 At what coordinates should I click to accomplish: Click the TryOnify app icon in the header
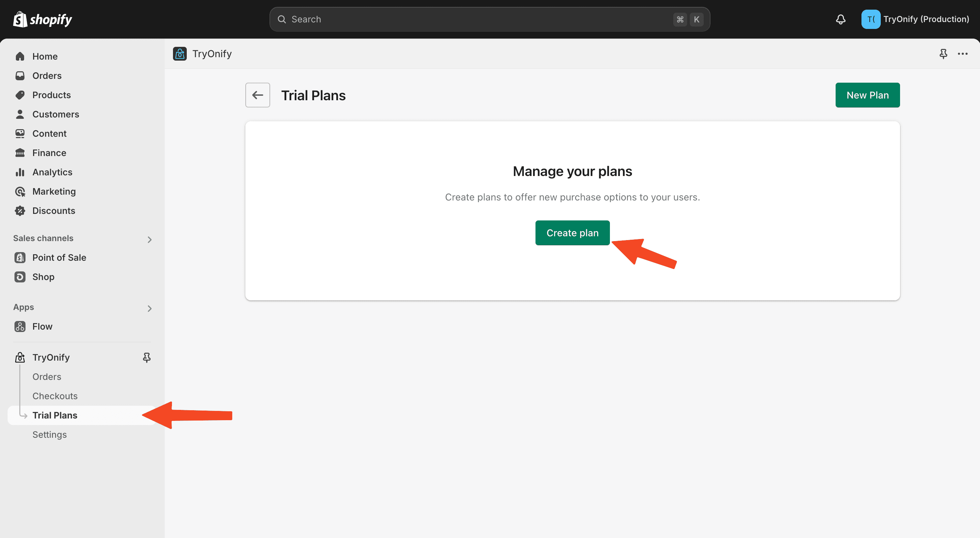pyautogui.click(x=180, y=54)
